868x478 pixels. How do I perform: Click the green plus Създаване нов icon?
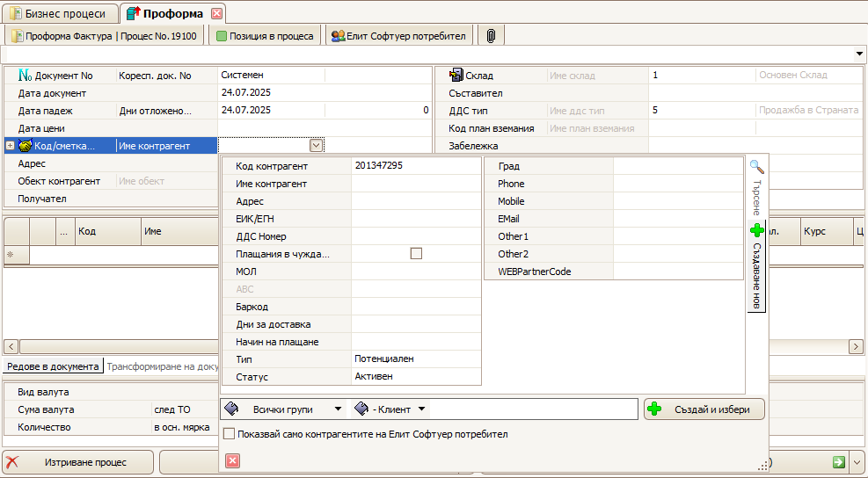coord(756,230)
